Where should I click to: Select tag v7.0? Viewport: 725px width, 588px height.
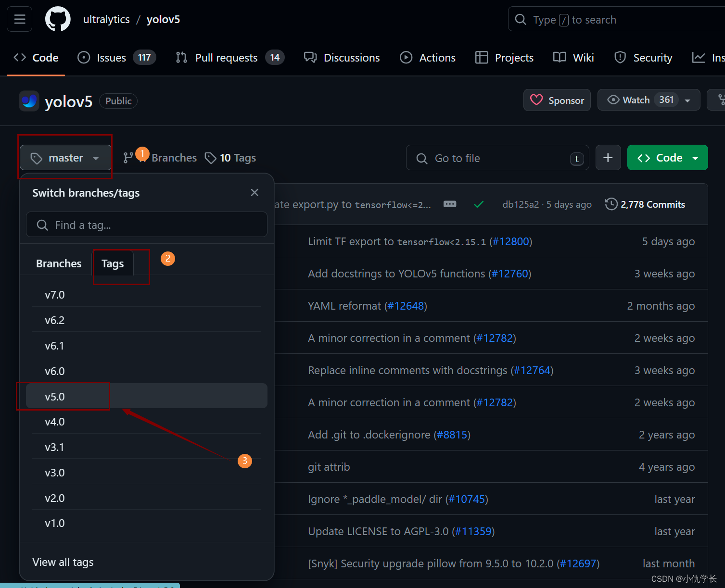147,295
